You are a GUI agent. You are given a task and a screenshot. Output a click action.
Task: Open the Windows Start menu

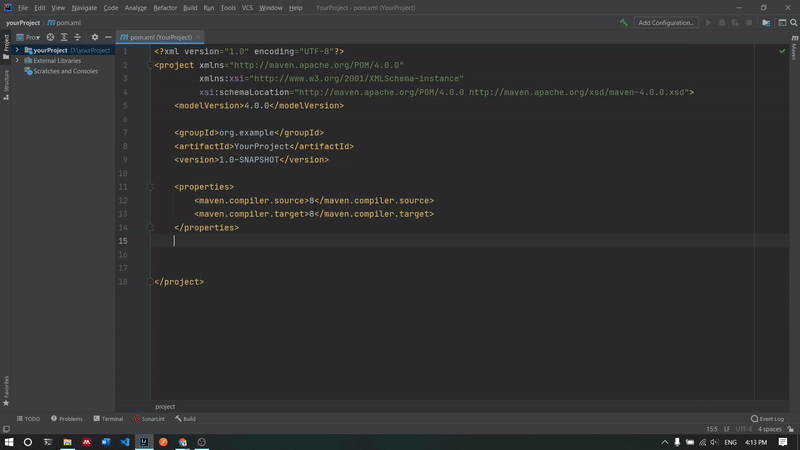pos(9,442)
